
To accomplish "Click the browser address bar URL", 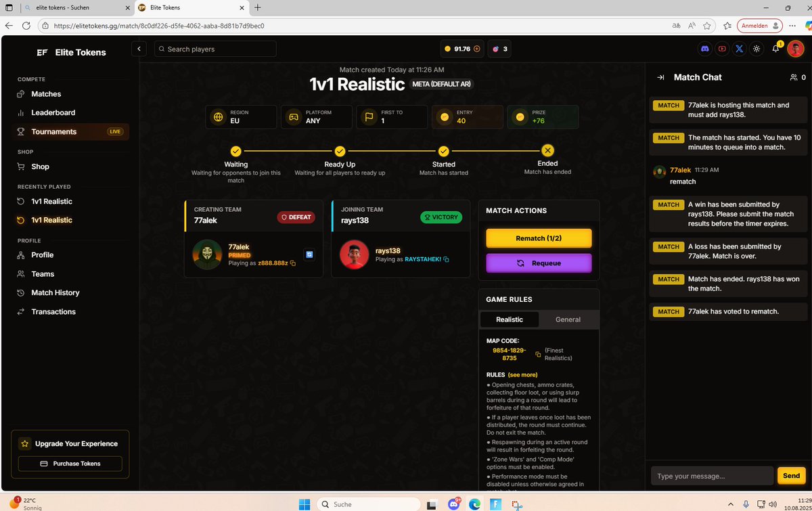I will (159, 26).
